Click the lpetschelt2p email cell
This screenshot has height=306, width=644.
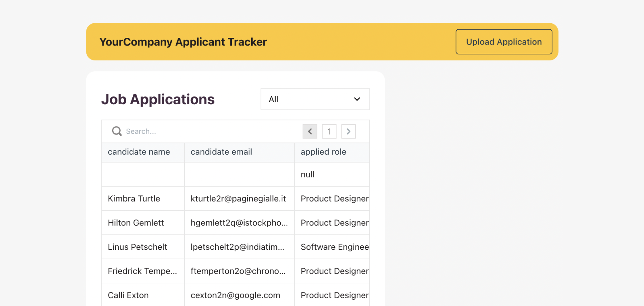[239, 247]
